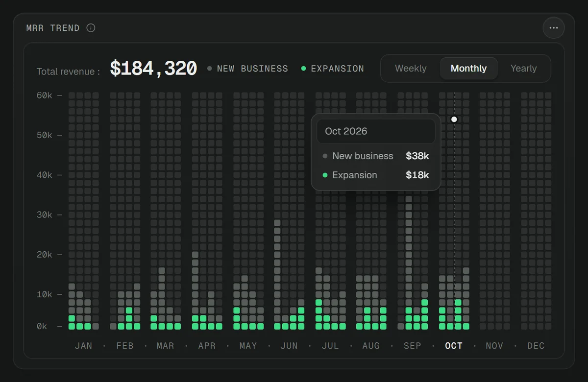This screenshot has height=382, width=588.
Task: Select the FEB month label
Action: (x=124, y=346)
